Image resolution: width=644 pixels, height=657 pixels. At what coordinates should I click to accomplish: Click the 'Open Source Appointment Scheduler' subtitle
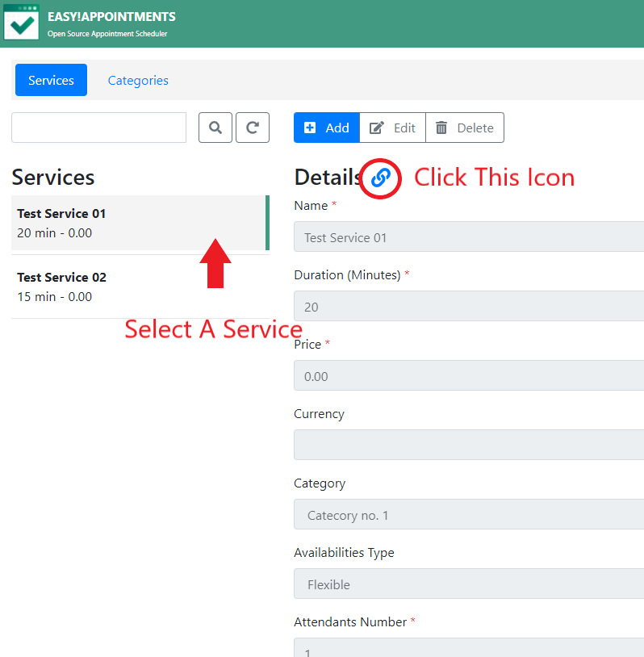tap(107, 34)
